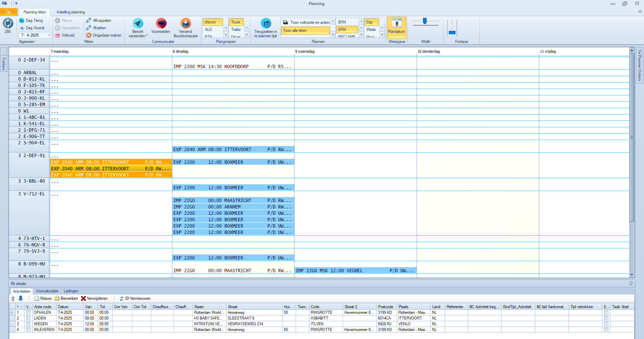Click the Voltooid checkmark icon
Screen dimensions: 644x339
pos(57,35)
